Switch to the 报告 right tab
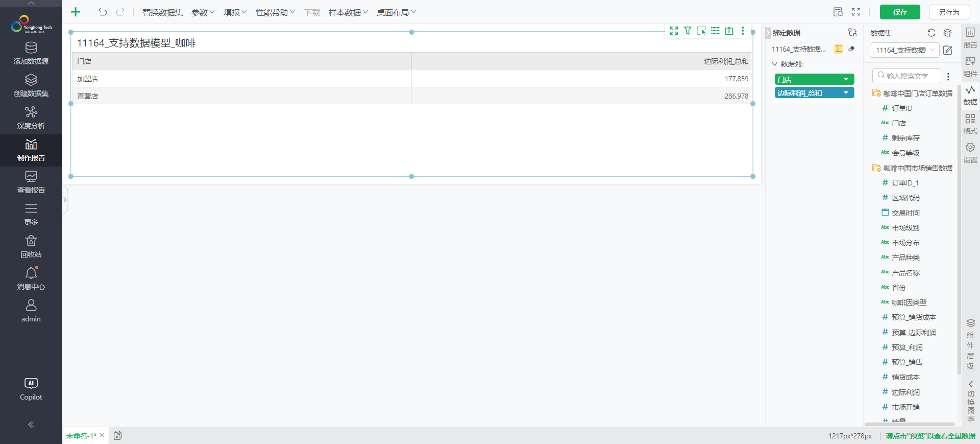The width and height of the screenshot is (980, 444). [970, 38]
